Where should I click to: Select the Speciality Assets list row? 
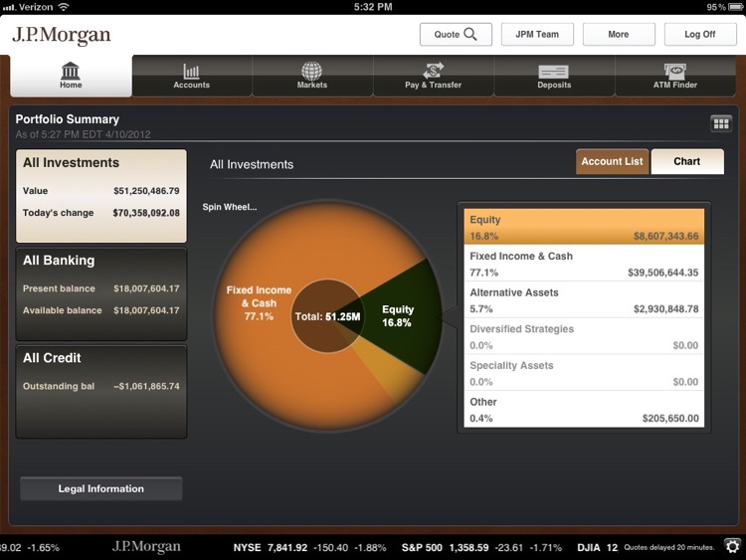(x=584, y=373)
